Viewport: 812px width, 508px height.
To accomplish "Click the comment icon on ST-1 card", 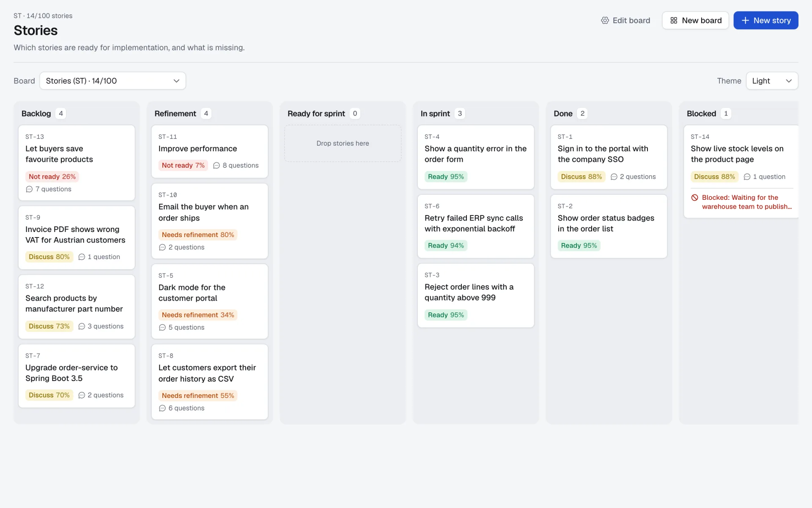I will coord(614,177).
